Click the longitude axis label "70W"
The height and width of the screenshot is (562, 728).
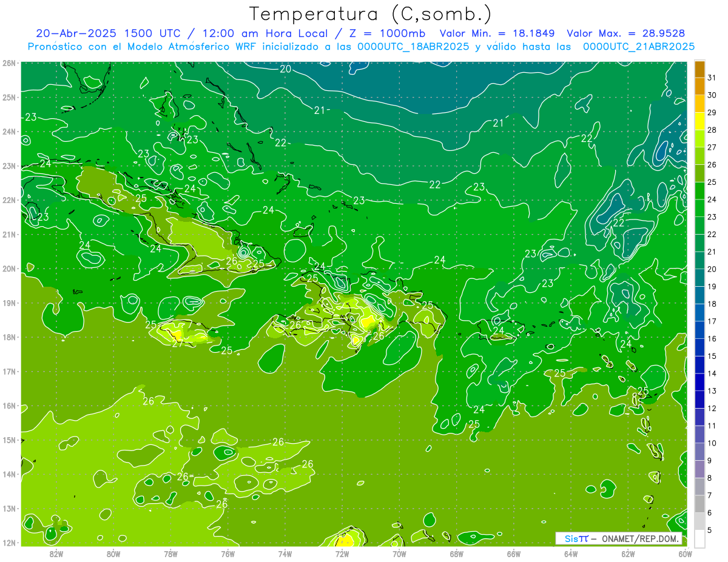399,554
